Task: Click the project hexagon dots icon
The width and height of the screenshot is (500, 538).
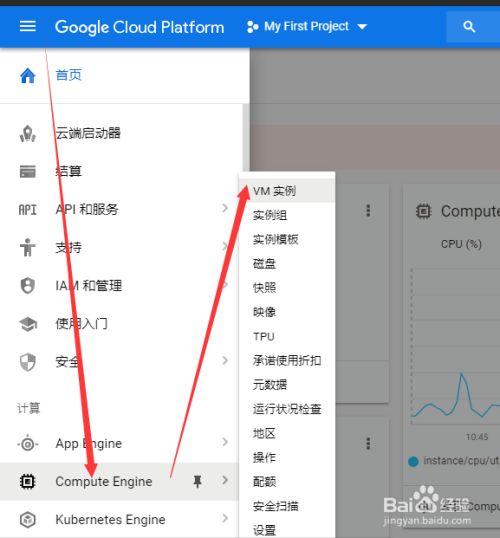Action: coord(252,27)
